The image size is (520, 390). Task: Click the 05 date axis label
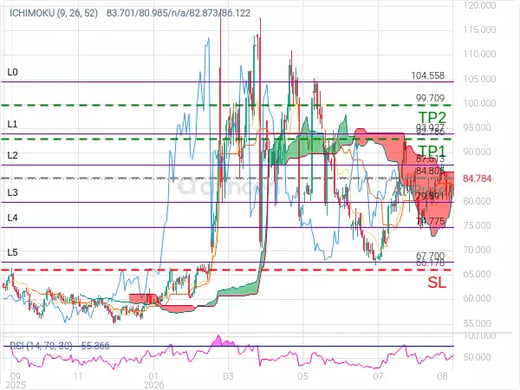[x=303, y=377]
